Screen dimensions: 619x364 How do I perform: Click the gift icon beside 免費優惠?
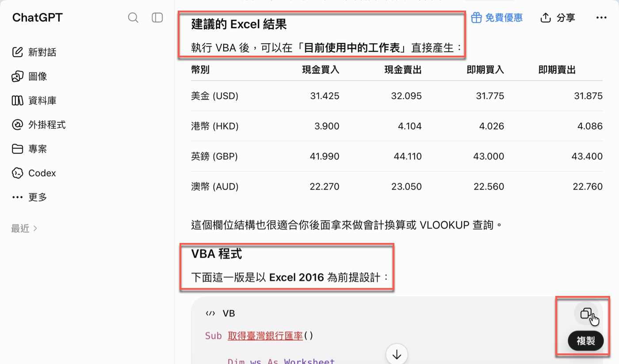point(476,18)
